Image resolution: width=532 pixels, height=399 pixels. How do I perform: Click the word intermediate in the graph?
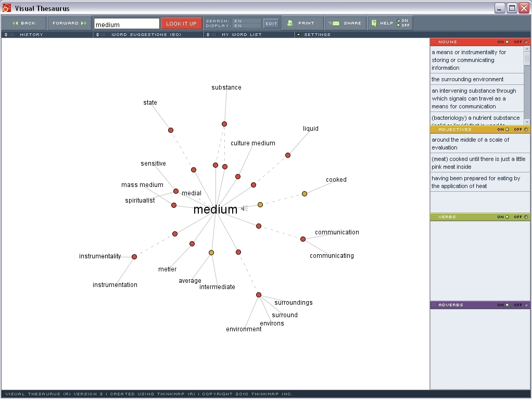pyautogui.click(x=217, y=287)
